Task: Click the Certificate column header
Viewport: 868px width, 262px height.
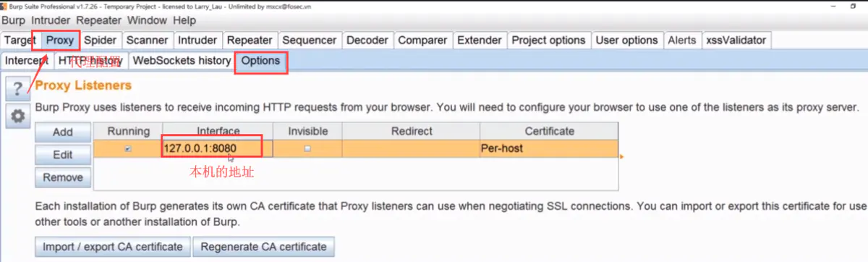Action: pyautogui.click(x=549, y=131)
